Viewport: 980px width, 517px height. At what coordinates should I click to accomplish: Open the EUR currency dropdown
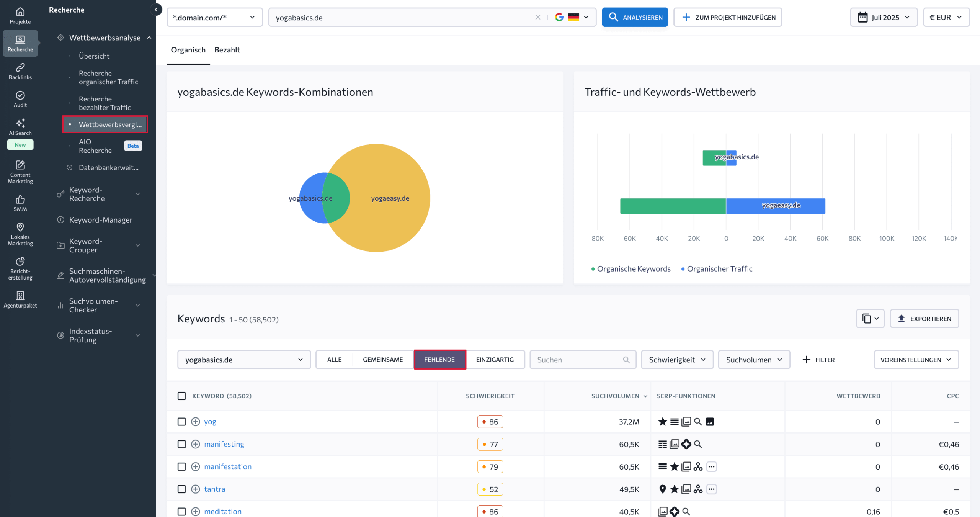coord(946,17)
